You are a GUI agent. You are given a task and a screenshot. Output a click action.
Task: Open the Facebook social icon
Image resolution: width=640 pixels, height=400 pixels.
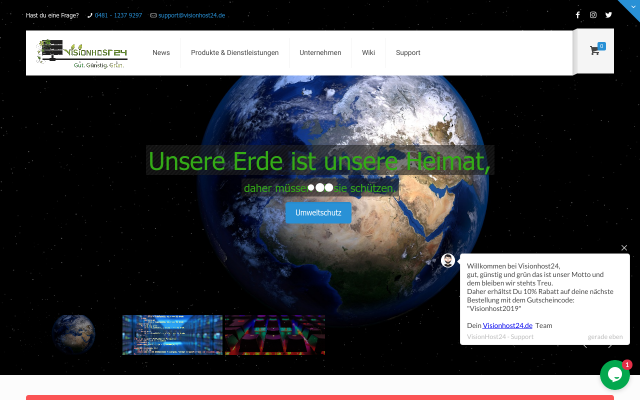(x=577, y=15)
